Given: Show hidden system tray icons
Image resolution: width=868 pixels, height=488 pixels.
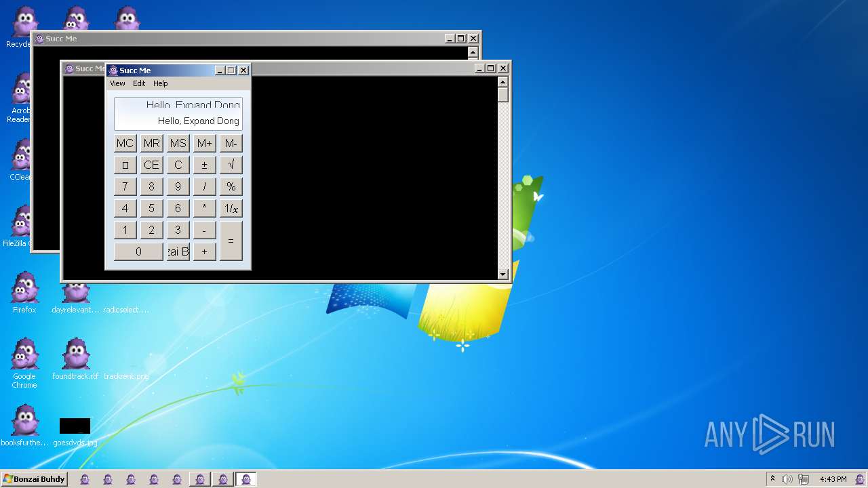Looking at the screenshot, I should 772,479.
